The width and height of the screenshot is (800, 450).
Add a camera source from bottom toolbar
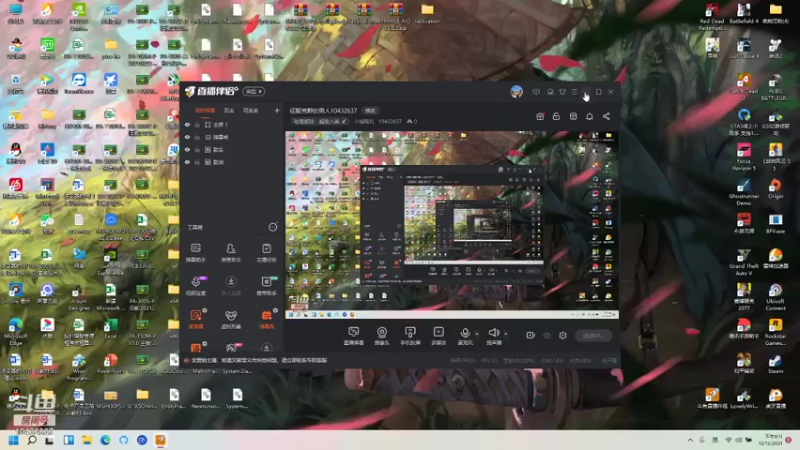[x=382, y=336]
